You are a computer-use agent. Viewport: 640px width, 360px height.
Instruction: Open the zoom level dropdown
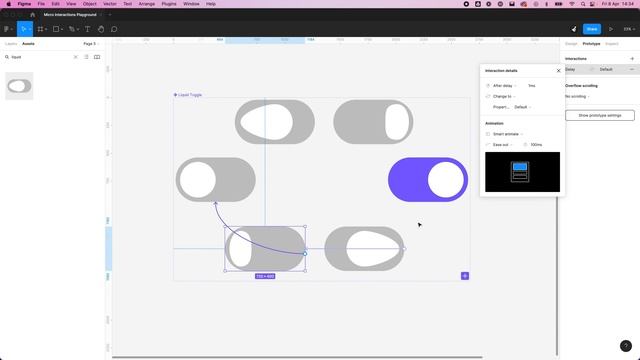coord(629,29)
